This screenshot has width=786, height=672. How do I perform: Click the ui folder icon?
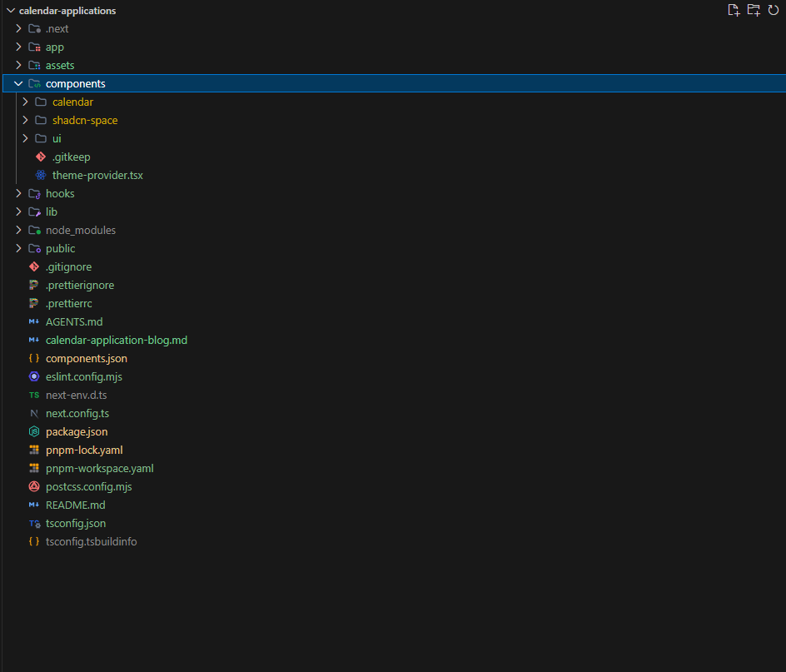(x=41, y=138)
